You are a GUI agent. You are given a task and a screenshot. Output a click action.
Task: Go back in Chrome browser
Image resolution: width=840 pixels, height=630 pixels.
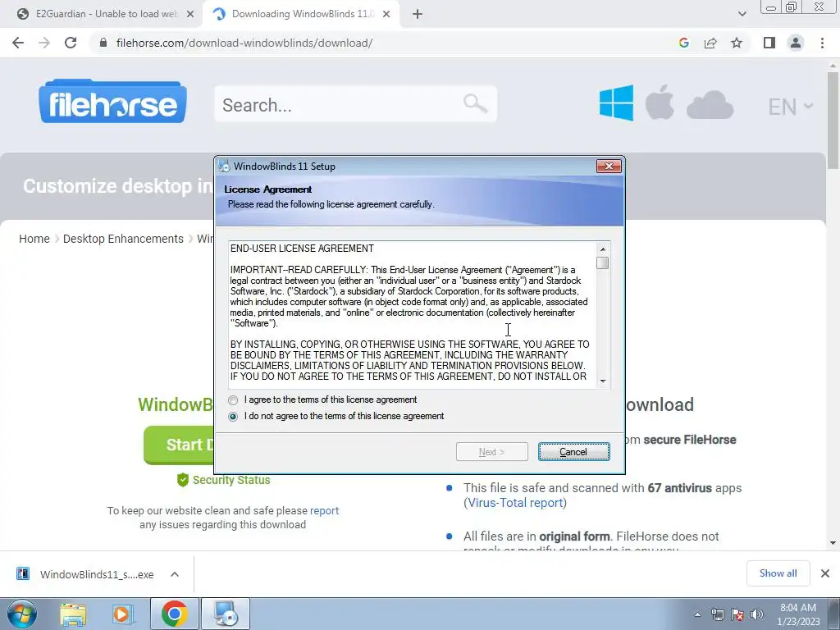click(x=18, y=43)
